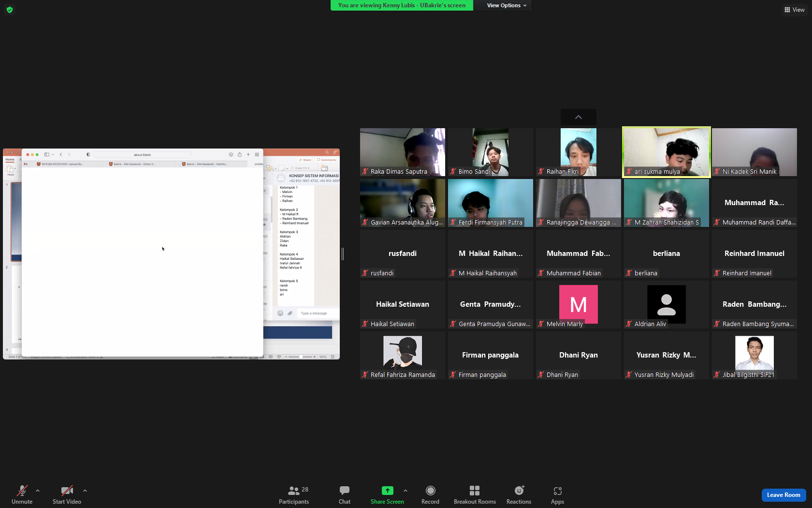The image size is (812, 508).
Task: Select ari sukma mulya's highlighted video tile
Action: [x=667, y=152]
